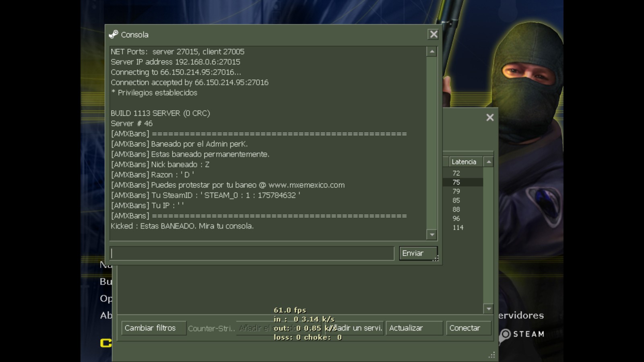Viewport: 644px width, 362px height.
Task: Click the Actualizar button
Action: coord(414,328)
